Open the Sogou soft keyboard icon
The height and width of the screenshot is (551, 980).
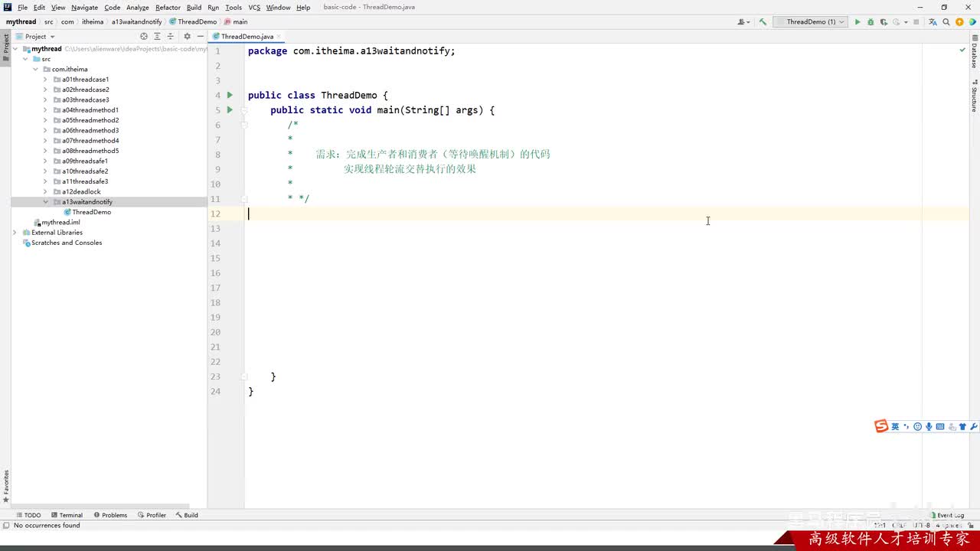click(940, 426)
